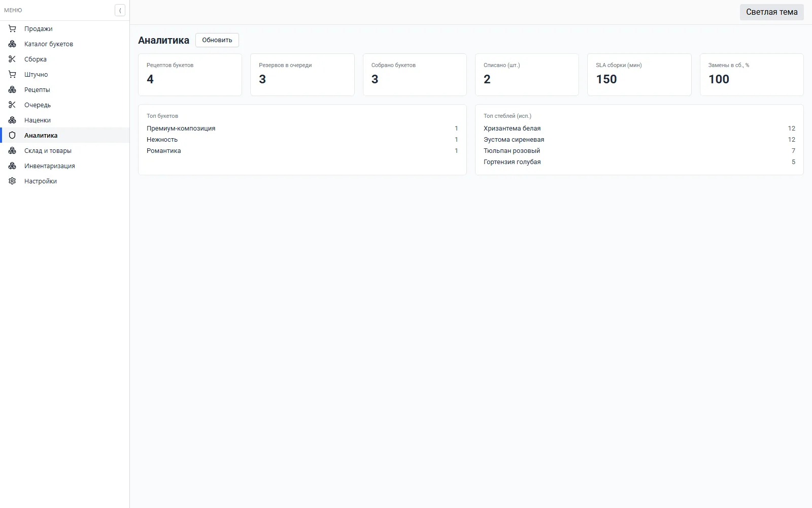This screenshot has width=812, height=508.
Task: Go to Склад и товары
Action: coord(65,150)
